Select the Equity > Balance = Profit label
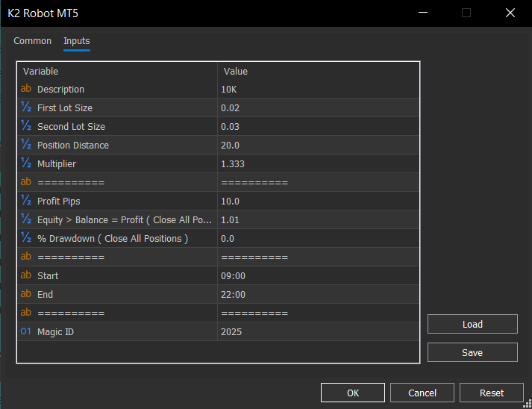This screenshot has width=532, height=409. (125, 220)
